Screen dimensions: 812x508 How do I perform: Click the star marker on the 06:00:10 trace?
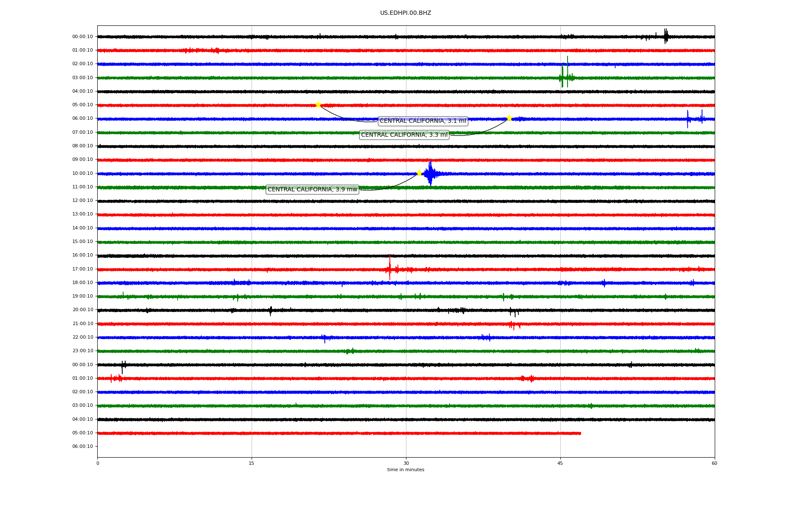[x=509, y=118]
